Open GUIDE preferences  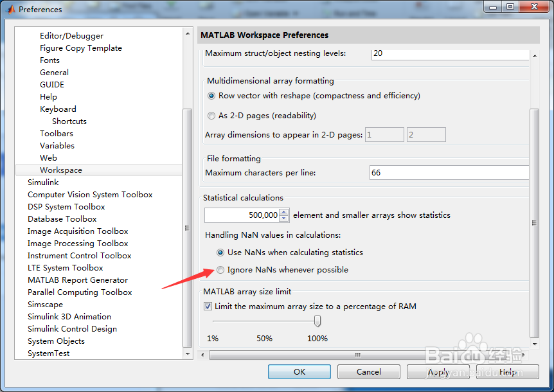point(52,84)
